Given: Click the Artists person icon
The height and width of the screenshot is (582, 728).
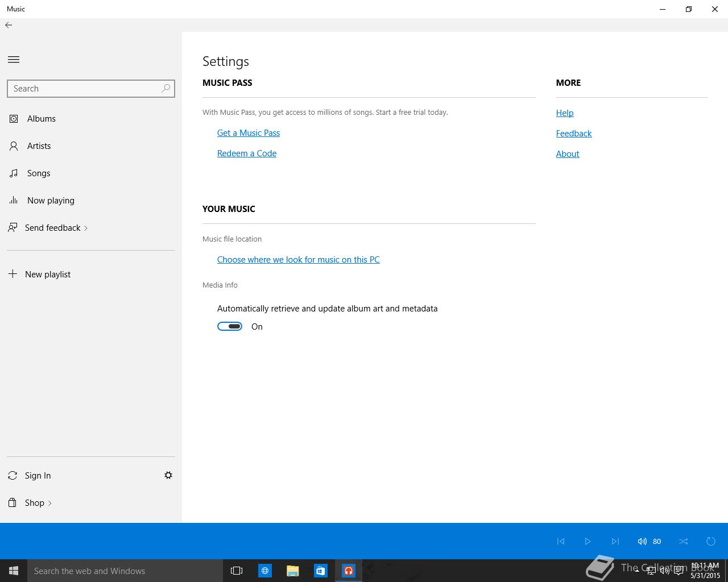Looking at the screenshot, I should (x=14, y=146).
